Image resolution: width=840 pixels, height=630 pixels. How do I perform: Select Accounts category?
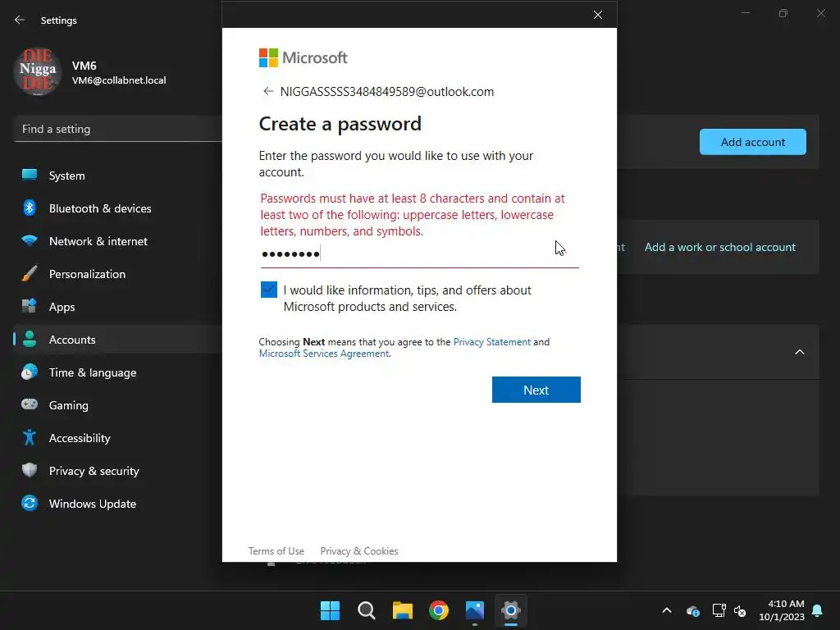pos(118,340)
